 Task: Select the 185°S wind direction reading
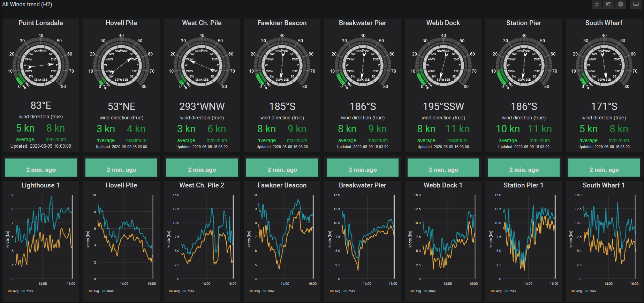(x=282, y=106)
